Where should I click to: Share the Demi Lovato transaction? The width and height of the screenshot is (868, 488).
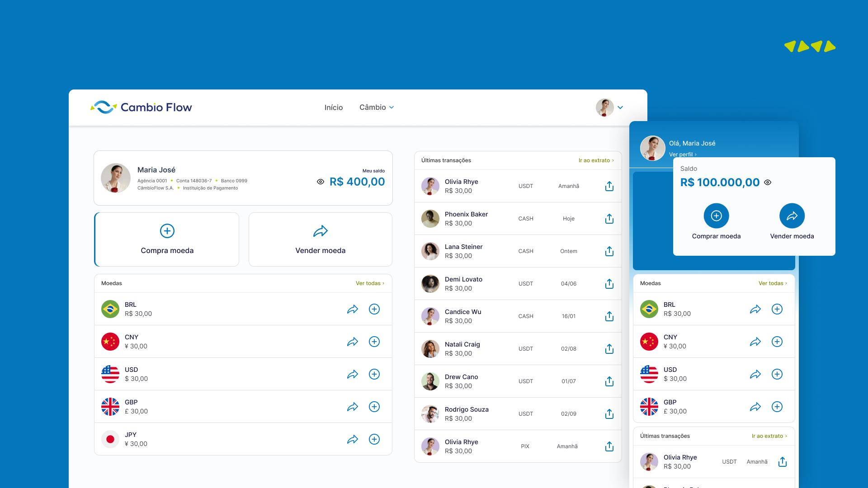pyautogui.click(x=609, y=284)
